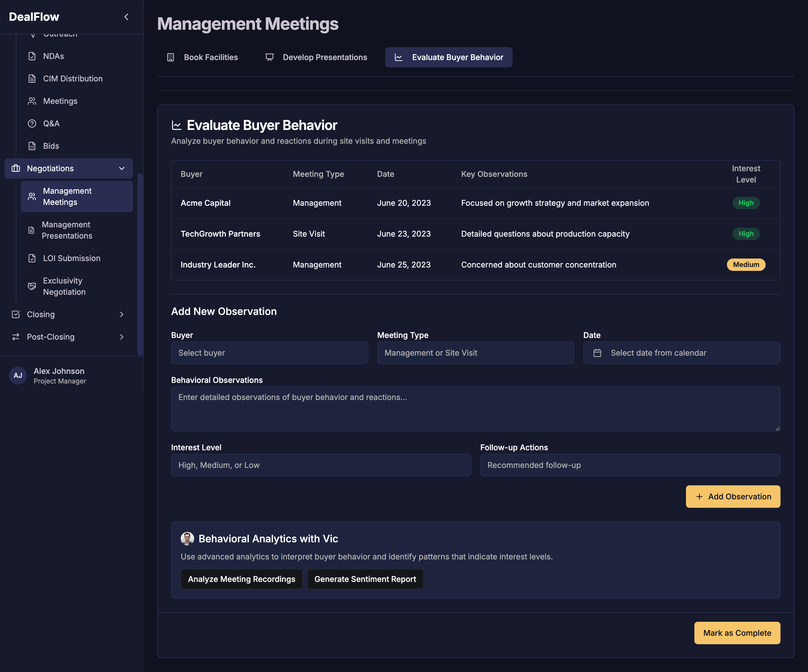This screenshot has width=808, height=672.
Task: Click the NDAs document icon in sidebar
Action: [32, 56]
